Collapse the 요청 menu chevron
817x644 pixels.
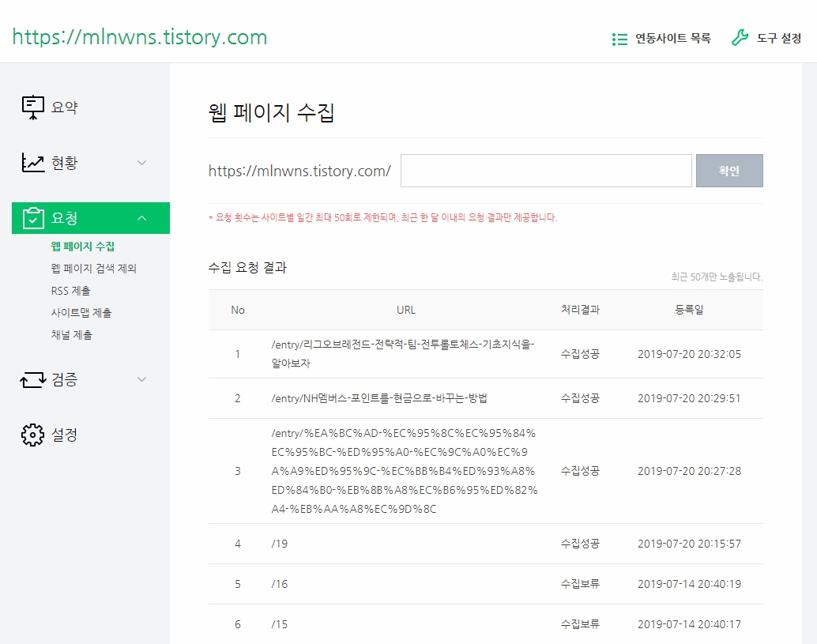click(141, 218)
